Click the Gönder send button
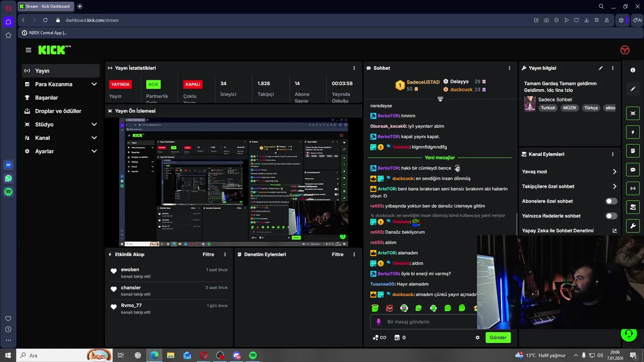The width and height of the screenshot is (644, 362). click(x=498, y=337)
